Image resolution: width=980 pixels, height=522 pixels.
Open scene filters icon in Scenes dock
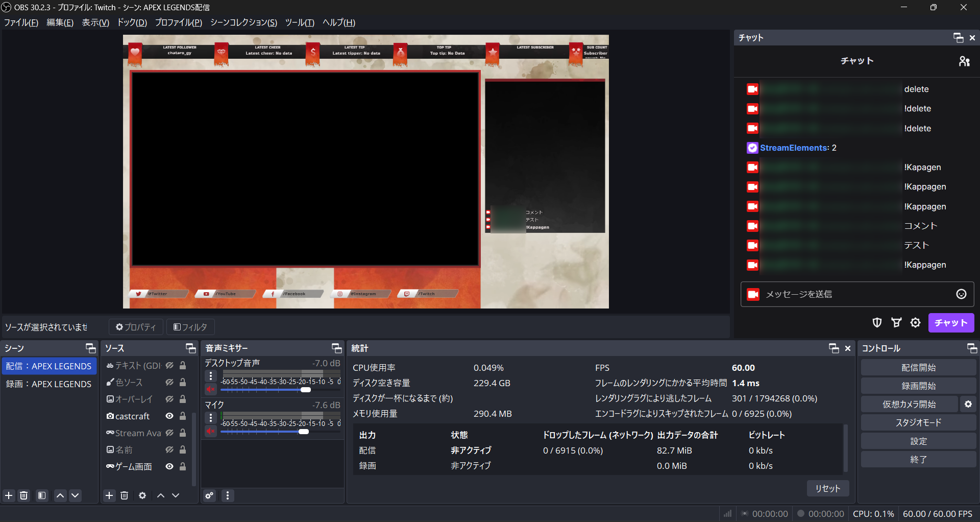click(x=42, y=495)
